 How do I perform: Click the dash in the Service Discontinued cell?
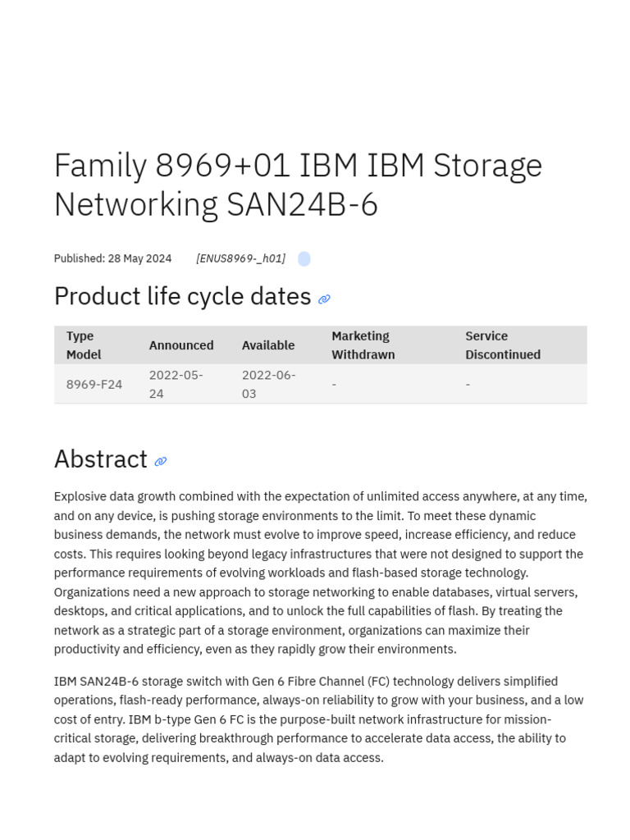pos(468,384)
